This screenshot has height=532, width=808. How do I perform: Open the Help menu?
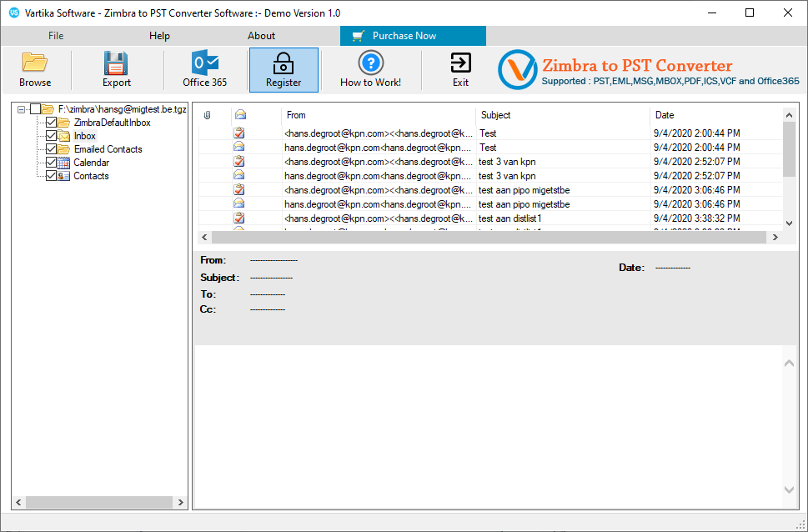point(159,36)
